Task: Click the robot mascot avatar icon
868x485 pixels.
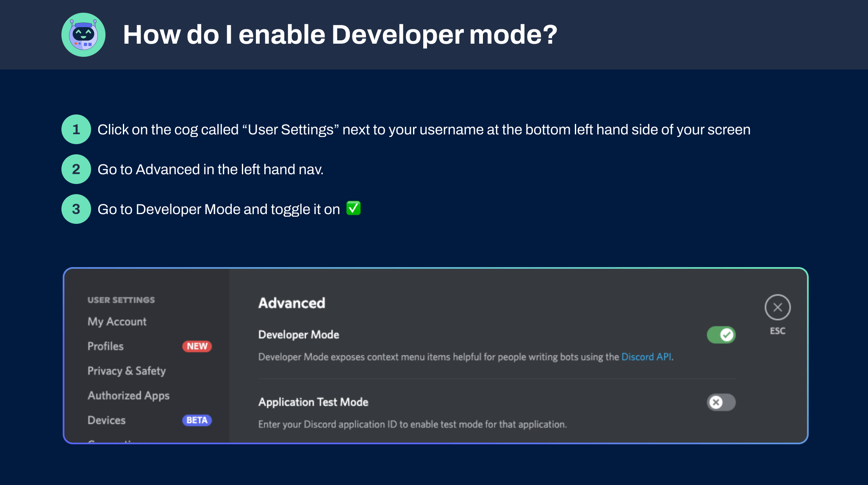Action: [x=83, y=35]
